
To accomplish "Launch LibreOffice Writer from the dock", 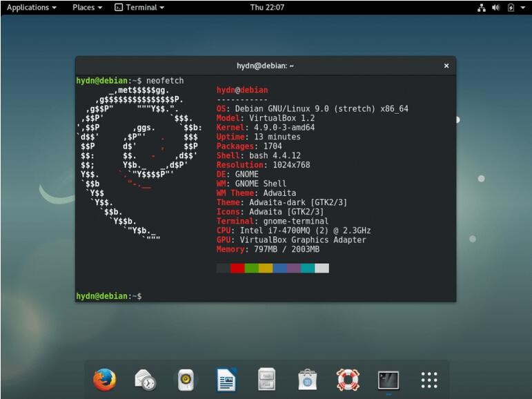I will click(x=226, y=380).
